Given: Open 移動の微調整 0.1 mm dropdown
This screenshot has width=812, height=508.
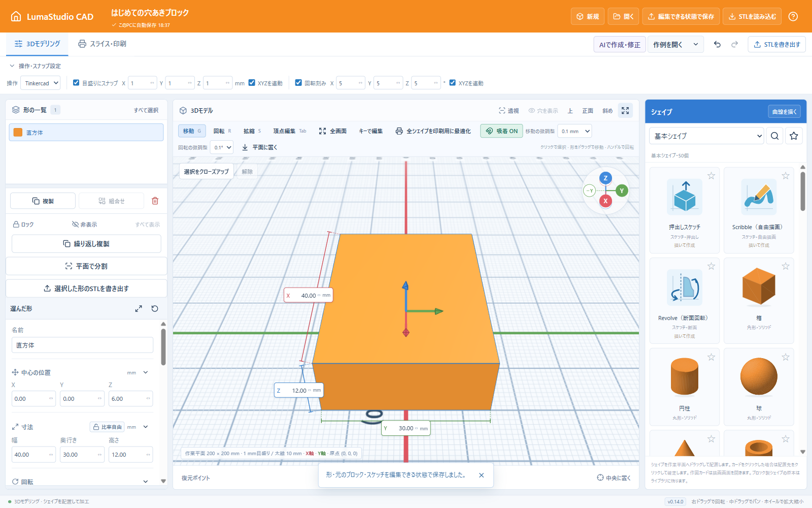Looking at the screenshot, I should click(x=574, y=131).
